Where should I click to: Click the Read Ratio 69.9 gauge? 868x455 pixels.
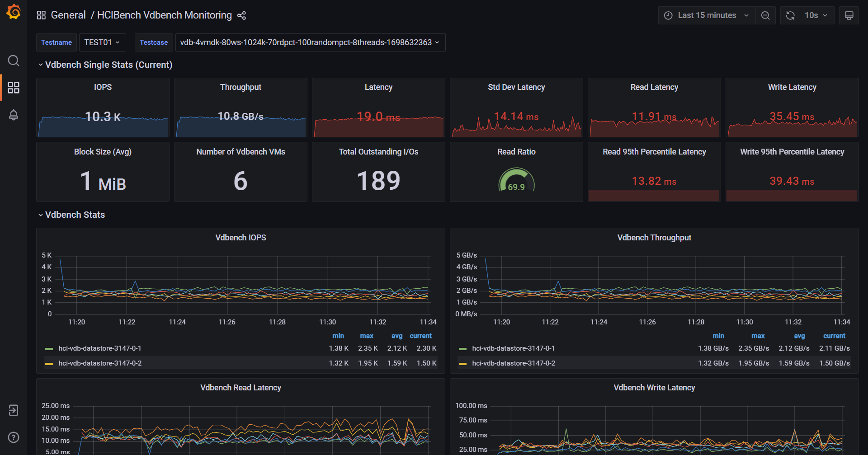(516, 180)
